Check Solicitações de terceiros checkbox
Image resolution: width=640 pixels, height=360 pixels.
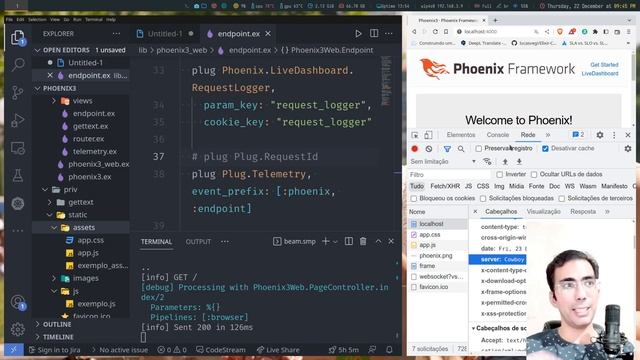pos(562,198)
